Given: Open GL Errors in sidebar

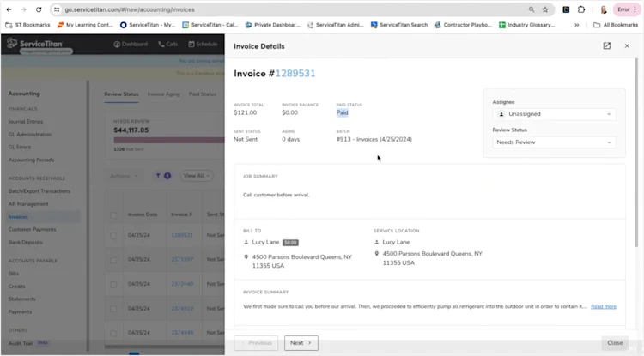Looking at the screenshot, I should click(19, 147).
